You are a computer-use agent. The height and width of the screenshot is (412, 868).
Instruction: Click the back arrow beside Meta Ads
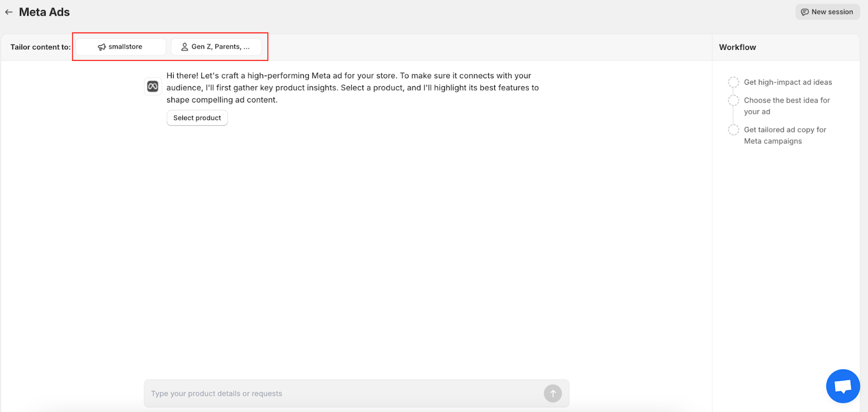[9, 12]
